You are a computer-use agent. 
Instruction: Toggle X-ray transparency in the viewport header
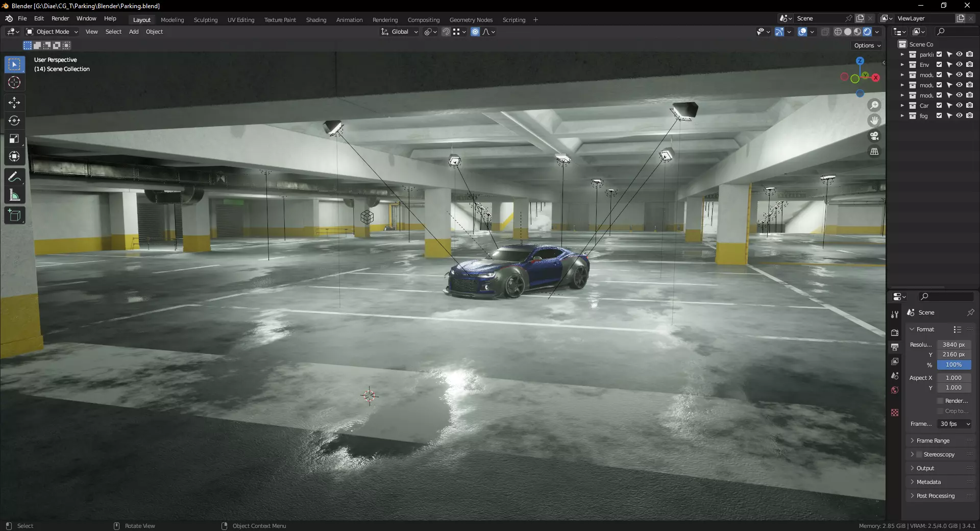(825, 32)
